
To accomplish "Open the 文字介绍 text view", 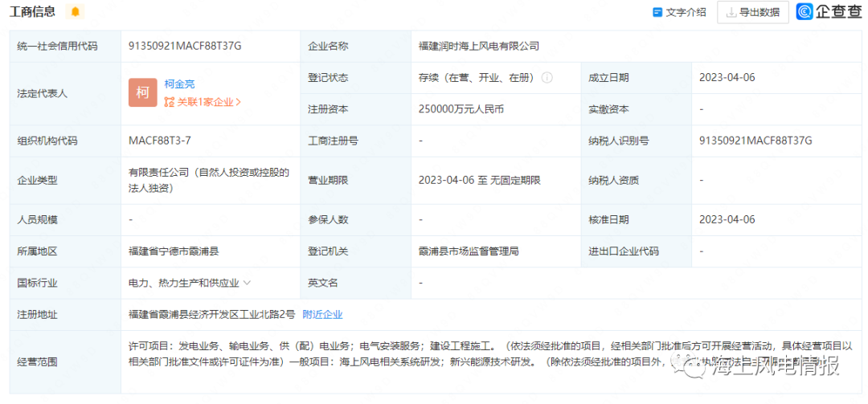I will pyautogui.click(x=679, y=12).
